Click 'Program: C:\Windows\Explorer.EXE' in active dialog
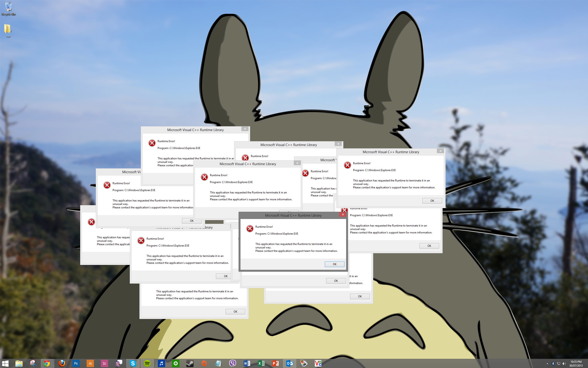 tap(277, 234)
